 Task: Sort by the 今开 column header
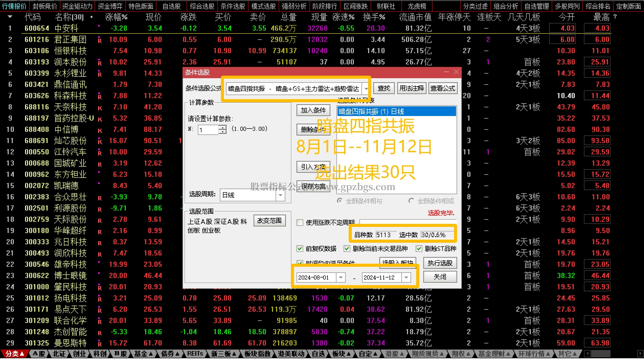click(x=567, y=17)
